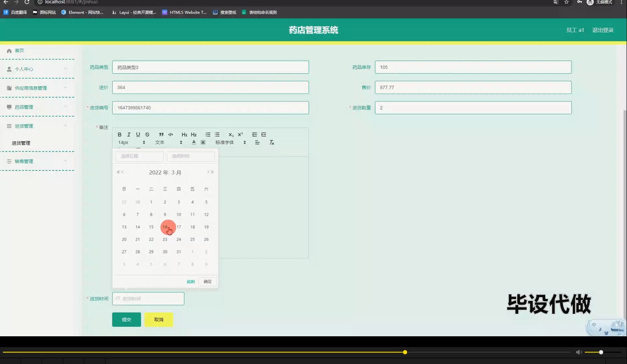Apply Heading 1 style (H1)
The height and width of the screenshot is (364, 627).
[184, 134]
